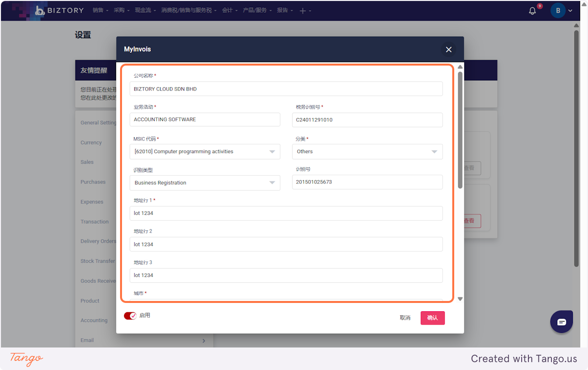588x370 pixels.
Task: Select Delivery Orders in settings sidebar
Action: tap(98, 241)
